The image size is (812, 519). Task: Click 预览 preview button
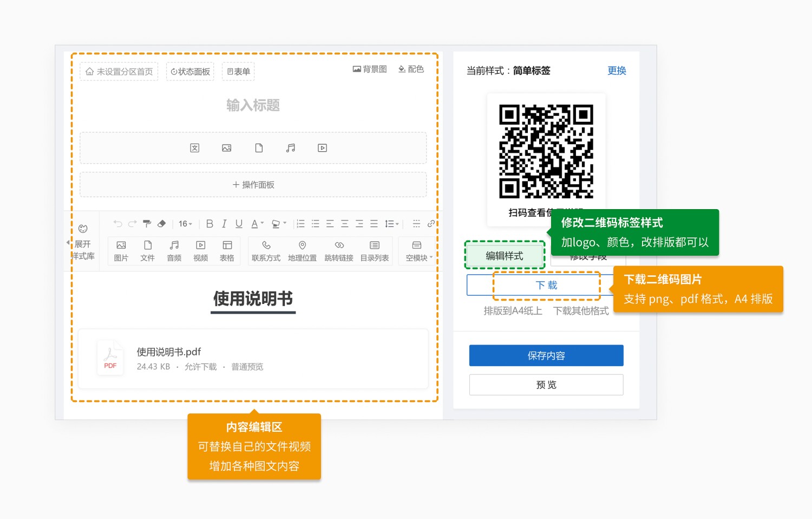(x=546, y=385)
